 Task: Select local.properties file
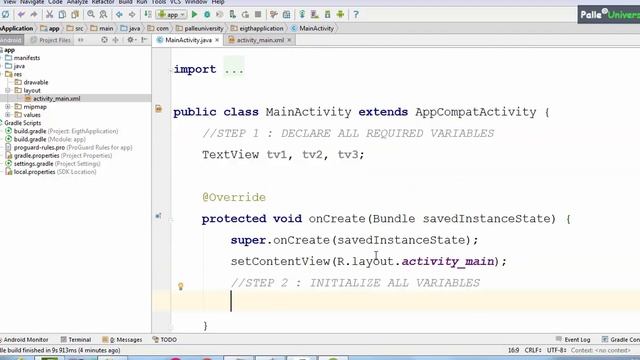[x=50, y=172]
